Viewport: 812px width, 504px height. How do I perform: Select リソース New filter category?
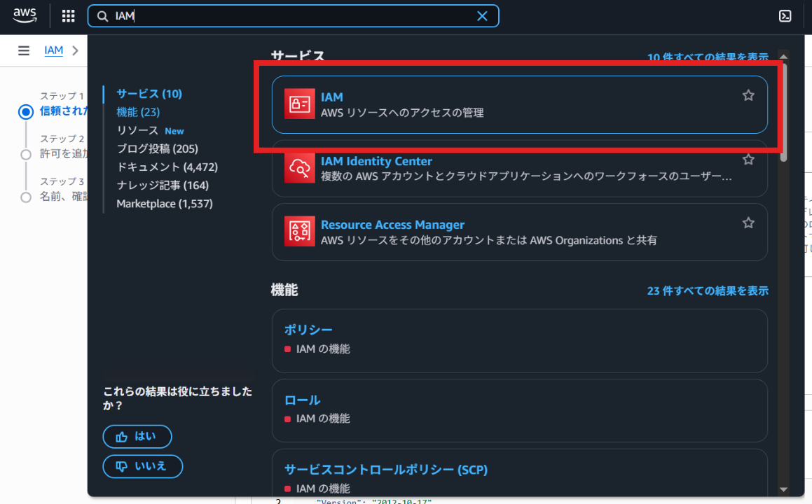coord(150,130)
